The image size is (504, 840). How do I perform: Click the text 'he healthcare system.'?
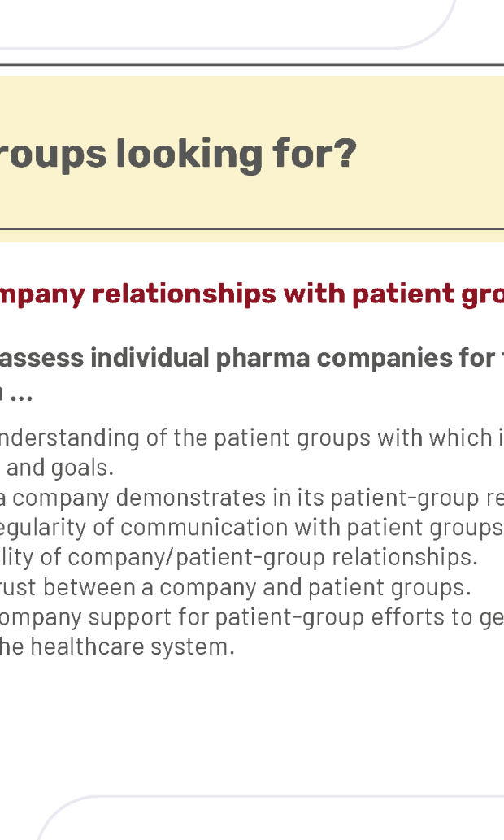click(117, 646)
